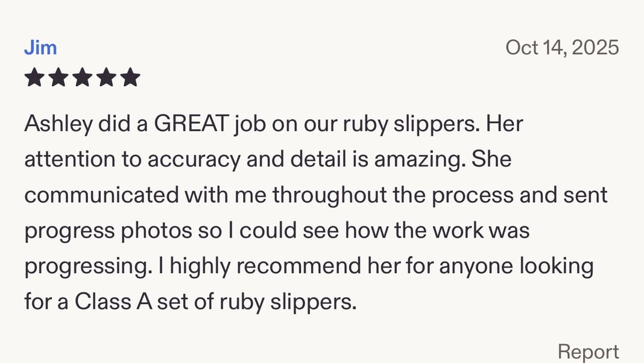
Task: Report this review
Action: click(588, 352)
